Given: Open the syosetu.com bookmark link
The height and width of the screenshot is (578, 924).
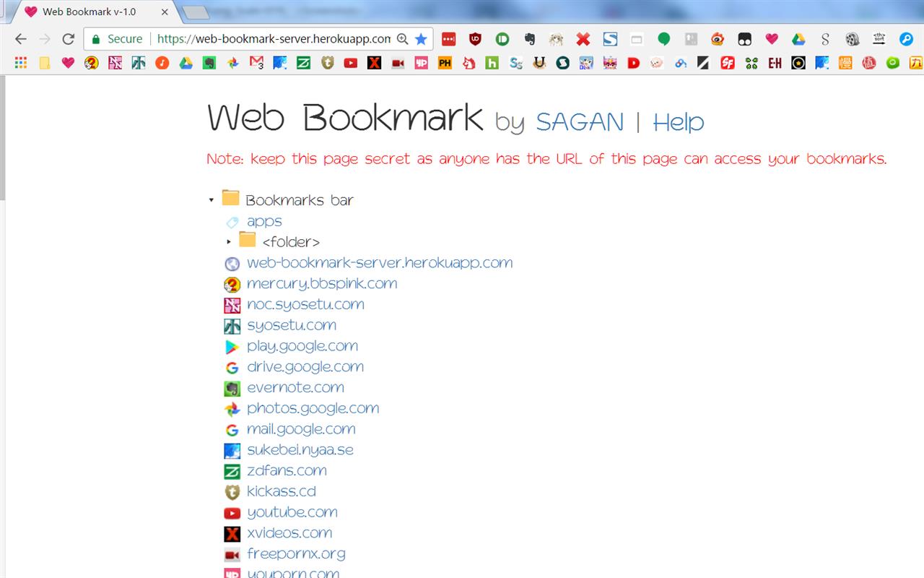Looking at the screenshot, I should 292,326.
